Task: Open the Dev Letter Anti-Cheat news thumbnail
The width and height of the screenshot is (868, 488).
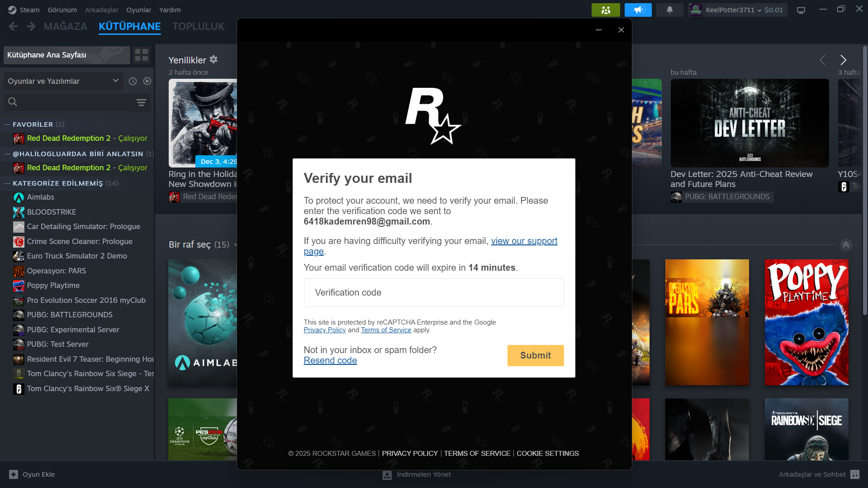Action: tap(749, 123)
